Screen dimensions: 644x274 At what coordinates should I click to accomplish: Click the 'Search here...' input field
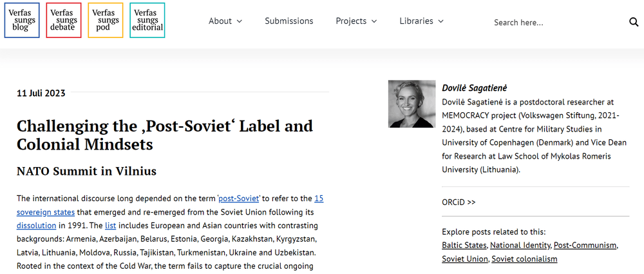(554, 23)
